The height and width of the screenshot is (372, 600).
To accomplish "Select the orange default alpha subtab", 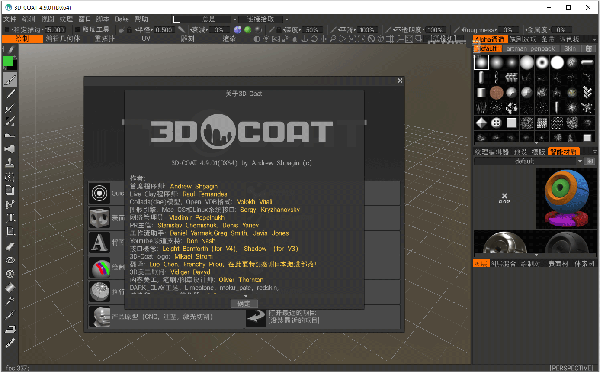I will coord(488,49).
